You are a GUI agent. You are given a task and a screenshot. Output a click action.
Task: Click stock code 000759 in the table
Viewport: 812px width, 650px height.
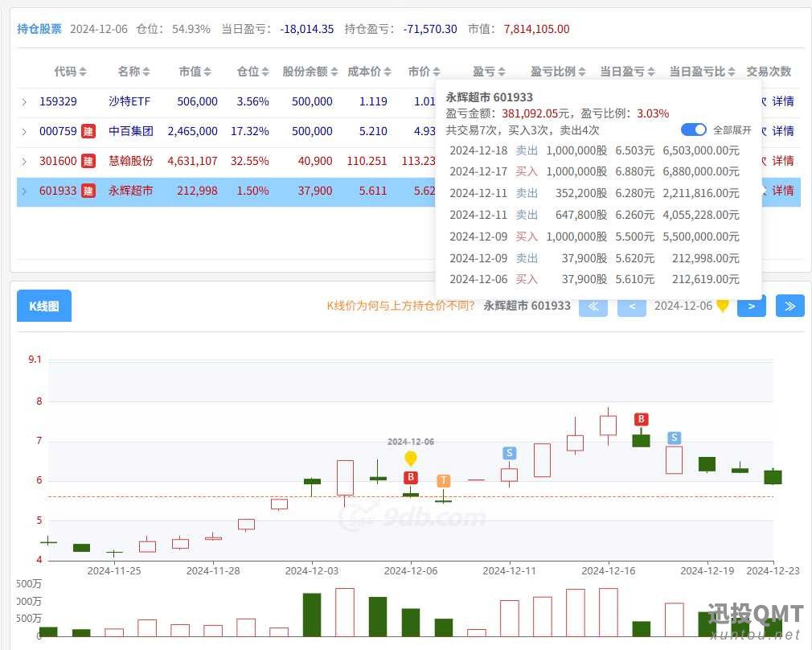(x=58, y=131)
